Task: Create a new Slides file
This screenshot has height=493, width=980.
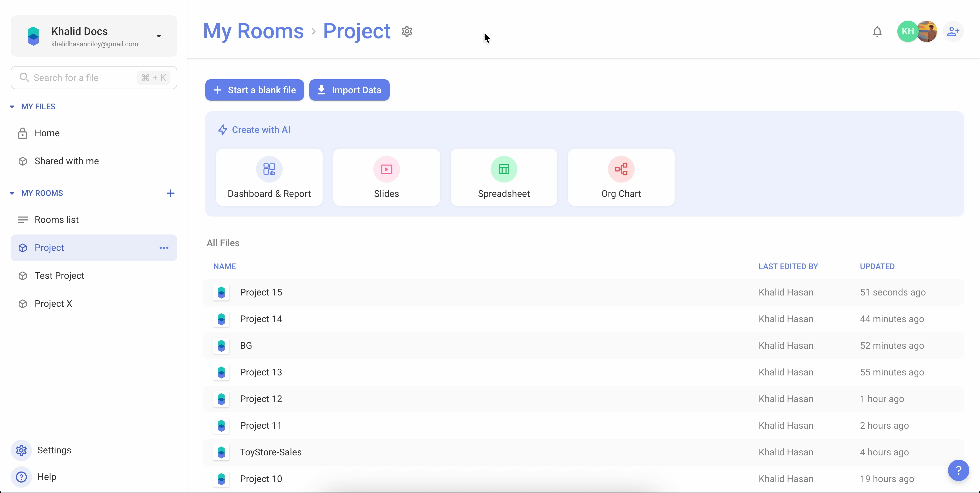Action: (386, 177)
